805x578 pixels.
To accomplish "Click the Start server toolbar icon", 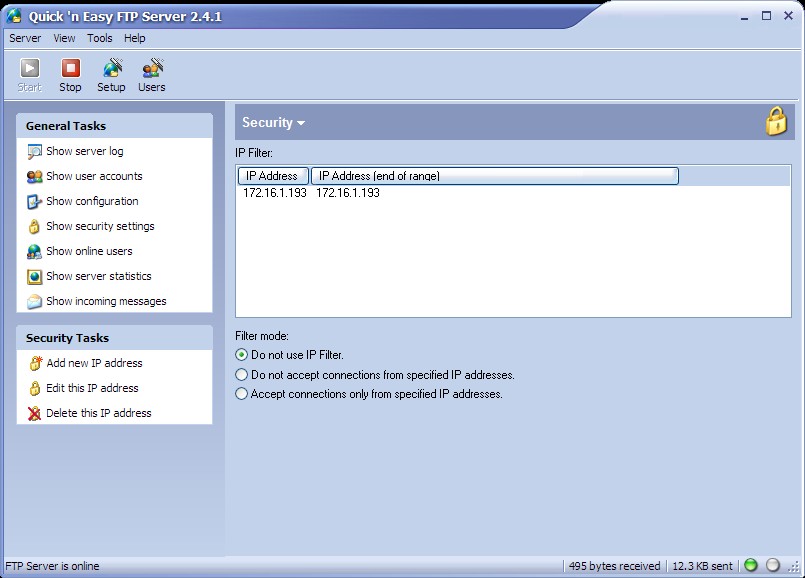I will [30, 68].
